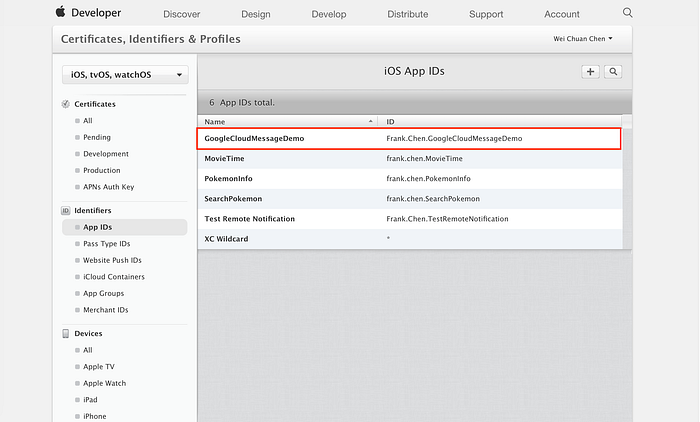The width and height of the screenshot is (700, 422).
Task: Open the PokemonInfo App ID row
Action: (x=410, y=179)
